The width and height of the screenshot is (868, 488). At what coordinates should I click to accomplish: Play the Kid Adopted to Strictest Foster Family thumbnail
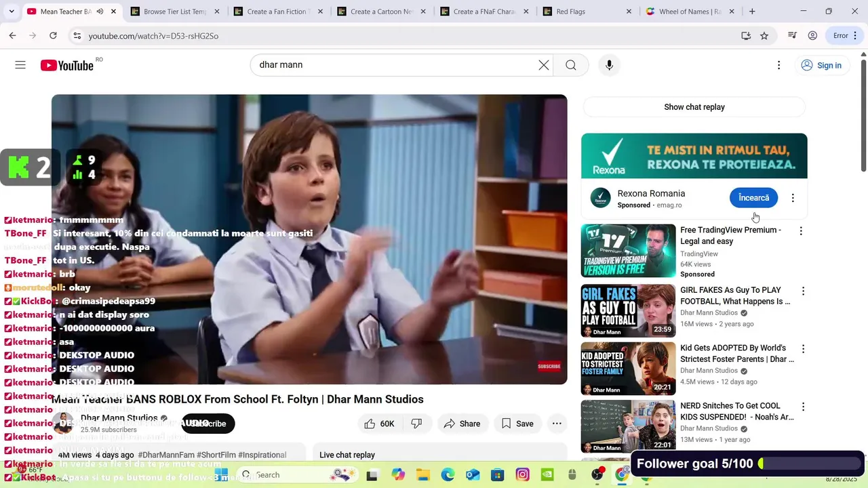[628, 368]
